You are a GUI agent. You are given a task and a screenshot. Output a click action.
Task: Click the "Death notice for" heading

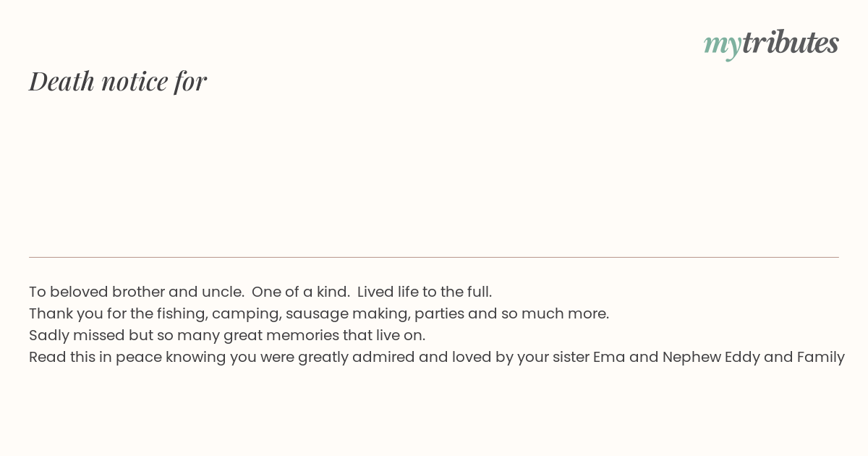coord(118,81)
